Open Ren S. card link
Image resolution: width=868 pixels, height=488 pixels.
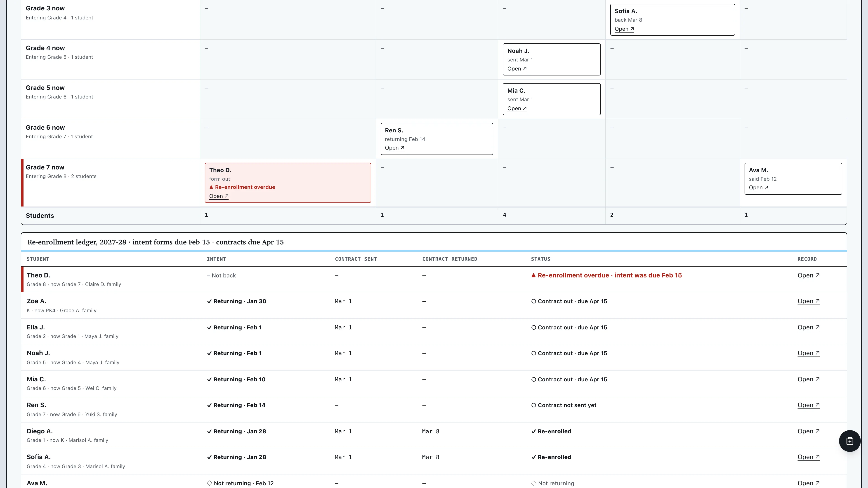395,148
